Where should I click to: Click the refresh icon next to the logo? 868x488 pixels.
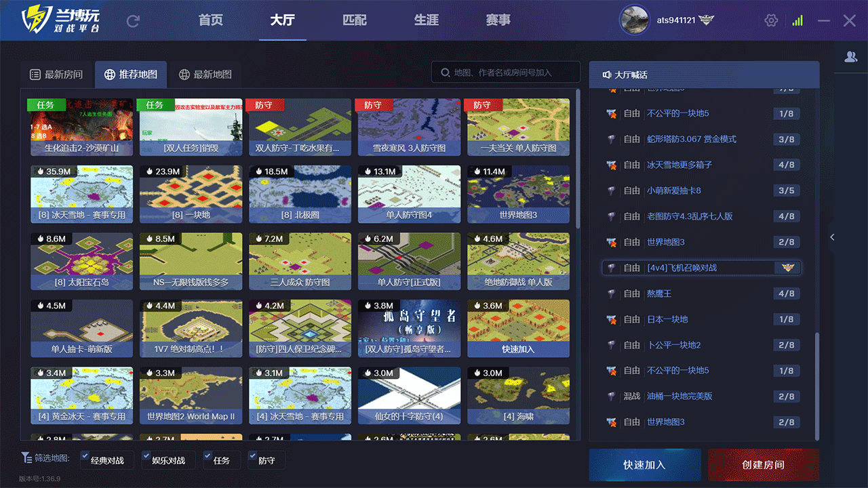click(x=134, y=20)
